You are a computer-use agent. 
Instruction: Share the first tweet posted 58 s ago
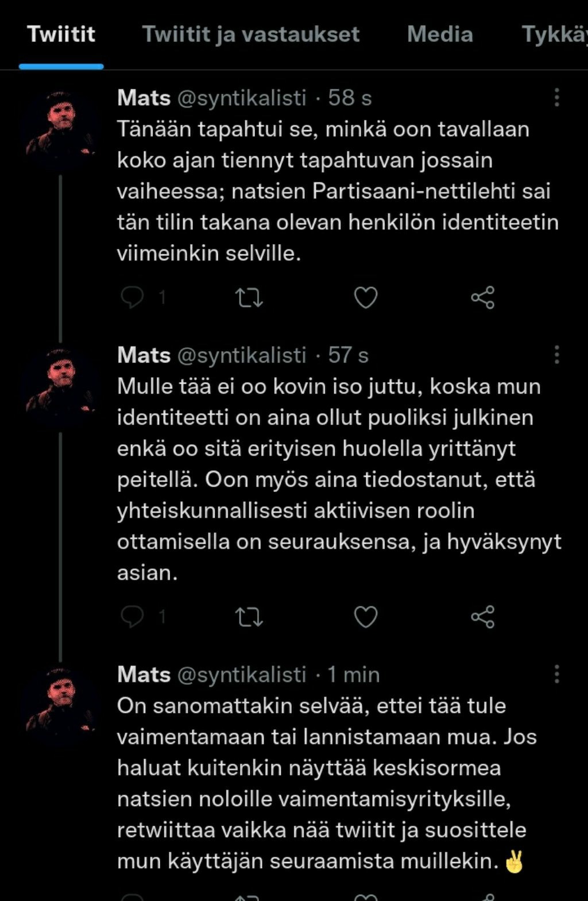[x=482, y=298]
